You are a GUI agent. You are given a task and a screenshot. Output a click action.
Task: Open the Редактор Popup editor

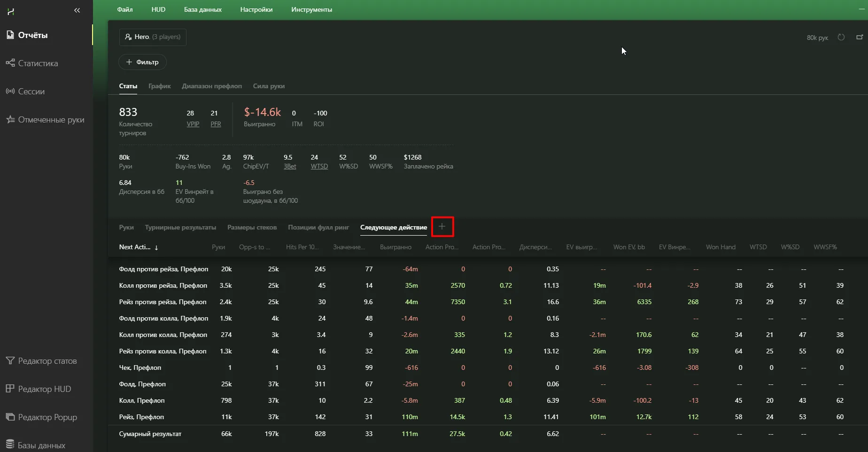[x=47, y=417]
